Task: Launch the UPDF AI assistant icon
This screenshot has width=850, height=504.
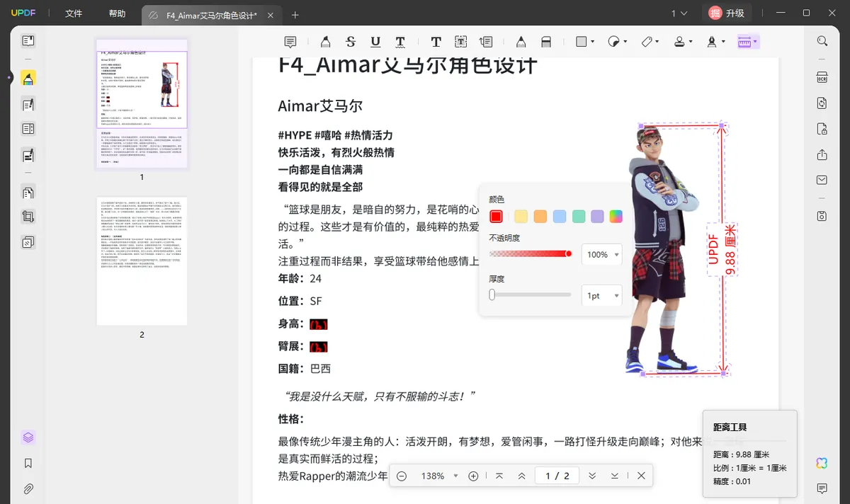Action: click(x=822, y=463)
